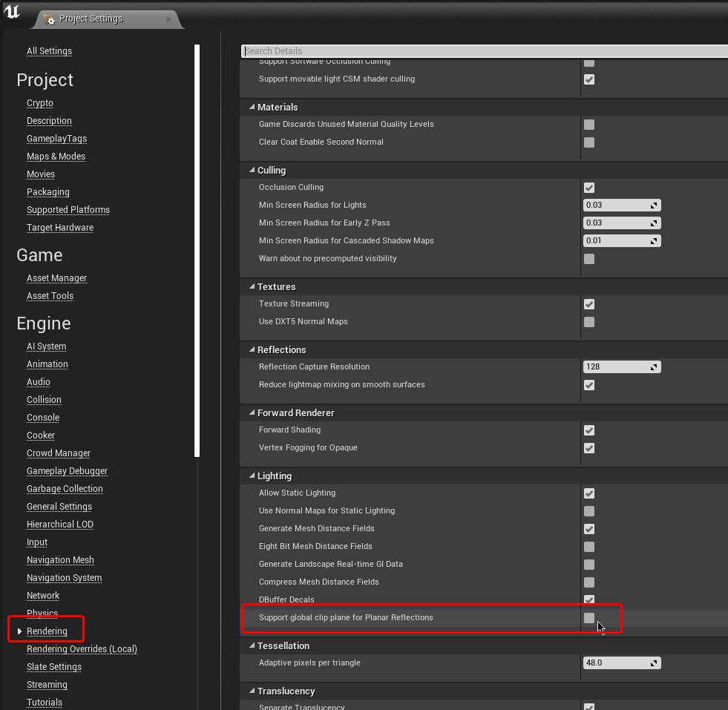Open the Streaming settings

[47, 685]
